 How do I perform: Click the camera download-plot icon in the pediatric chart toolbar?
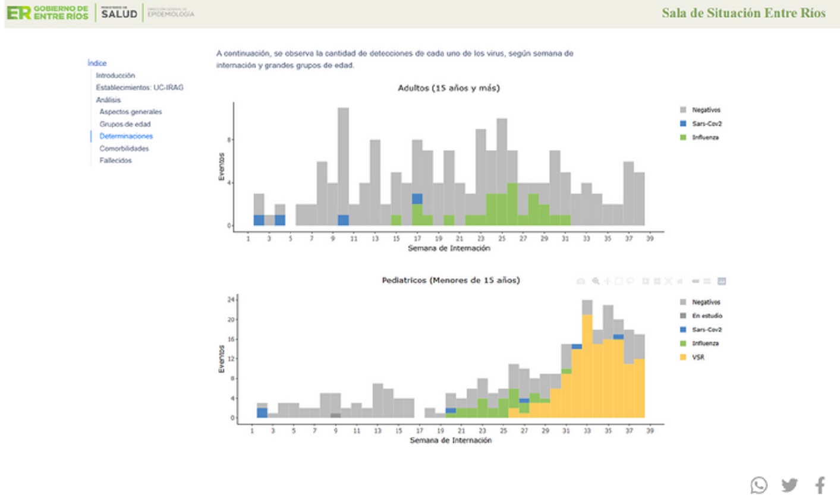pos(581,281)
